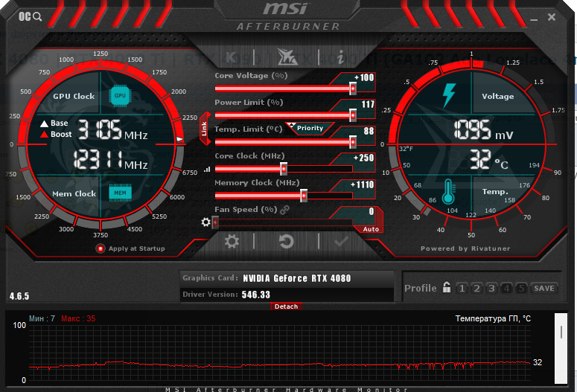Click the Memory Clock slider handle

pos(304,196)
